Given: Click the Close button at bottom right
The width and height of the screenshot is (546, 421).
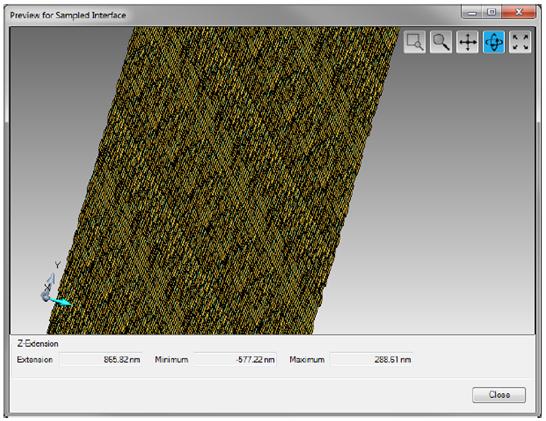Looking at the screenshot, I should (499, 395).
